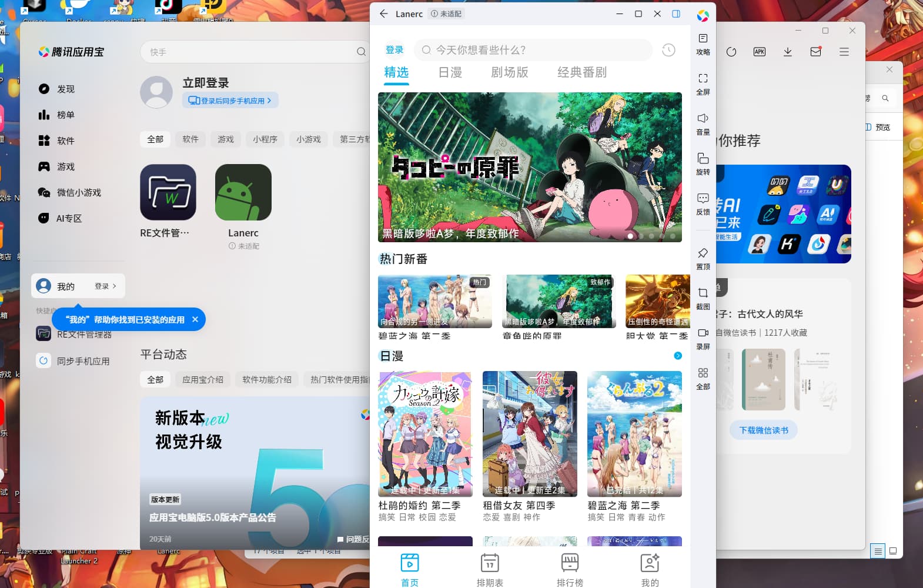The width and height of the screenshot is (923, 588).
Task: Open 全部 all tools in side toolbar
Action: (703, 379)
